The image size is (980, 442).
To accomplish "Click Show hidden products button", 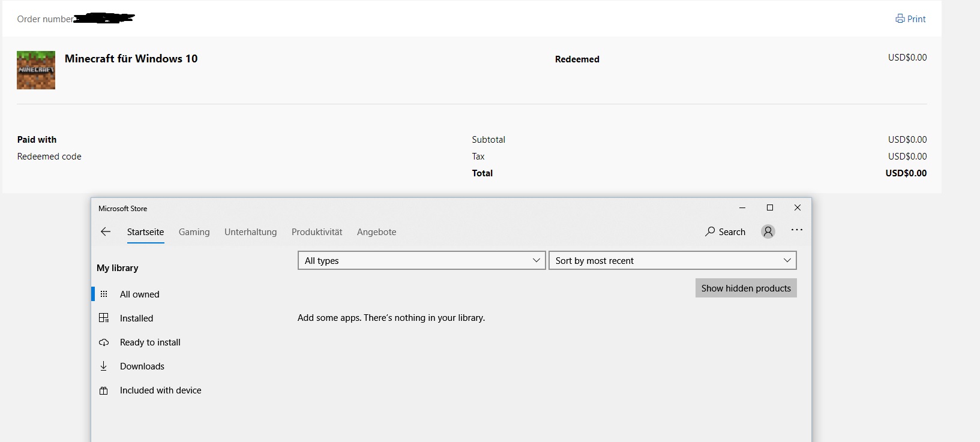I will pos(746,288).
